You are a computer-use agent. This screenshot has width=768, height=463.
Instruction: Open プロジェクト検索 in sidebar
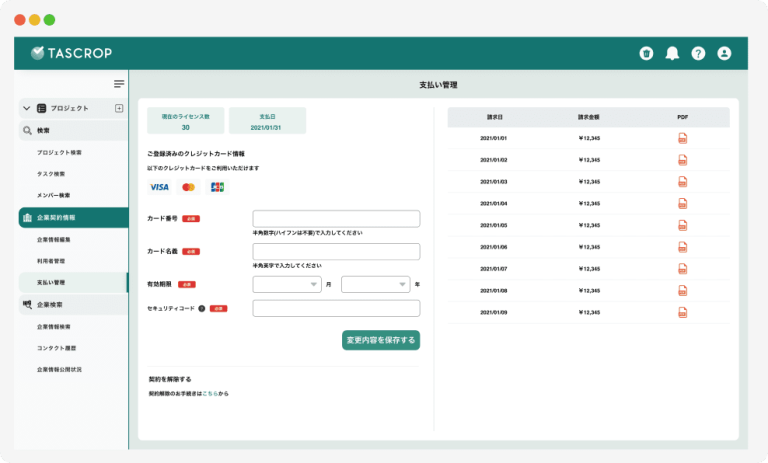[59, 152]
